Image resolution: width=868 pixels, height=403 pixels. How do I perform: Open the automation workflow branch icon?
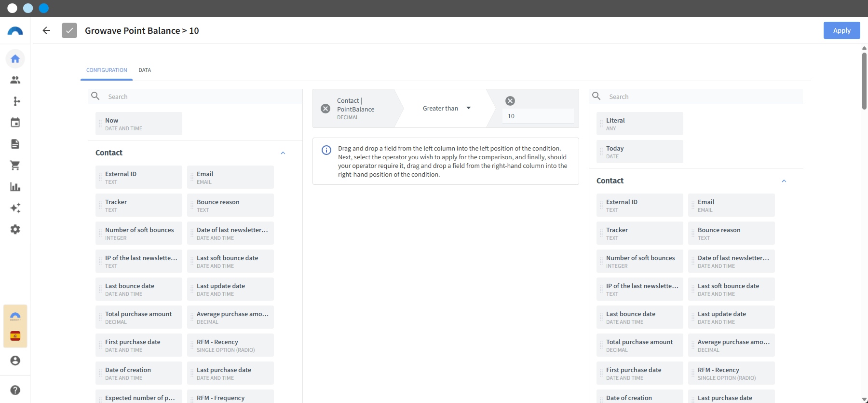pyautogui.click(x=15, y=101)
